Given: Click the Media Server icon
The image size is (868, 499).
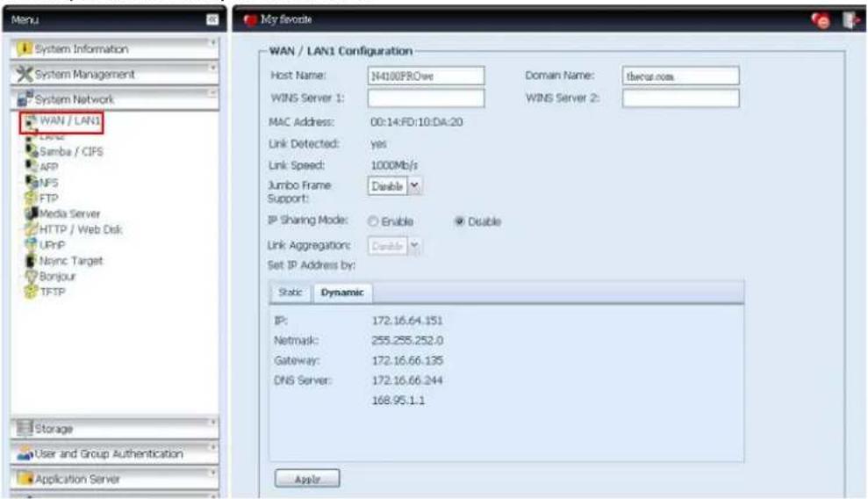Looking at the screenshot, I should pos(32,213).
